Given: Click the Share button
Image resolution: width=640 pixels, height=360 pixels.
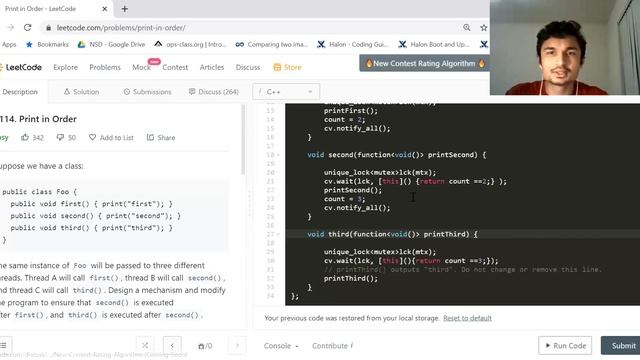Looking at the screenshot, I should [x=161, y=138].
